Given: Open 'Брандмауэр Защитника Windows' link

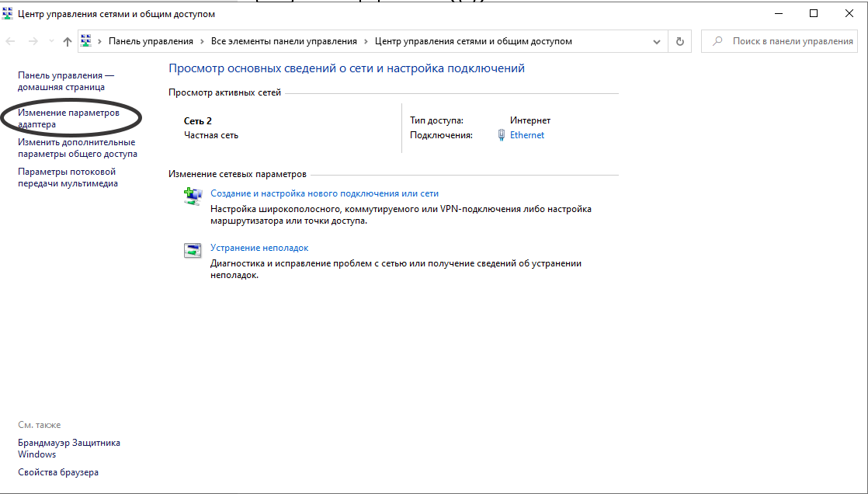Looking at the screenshot, I should point(68,448).
